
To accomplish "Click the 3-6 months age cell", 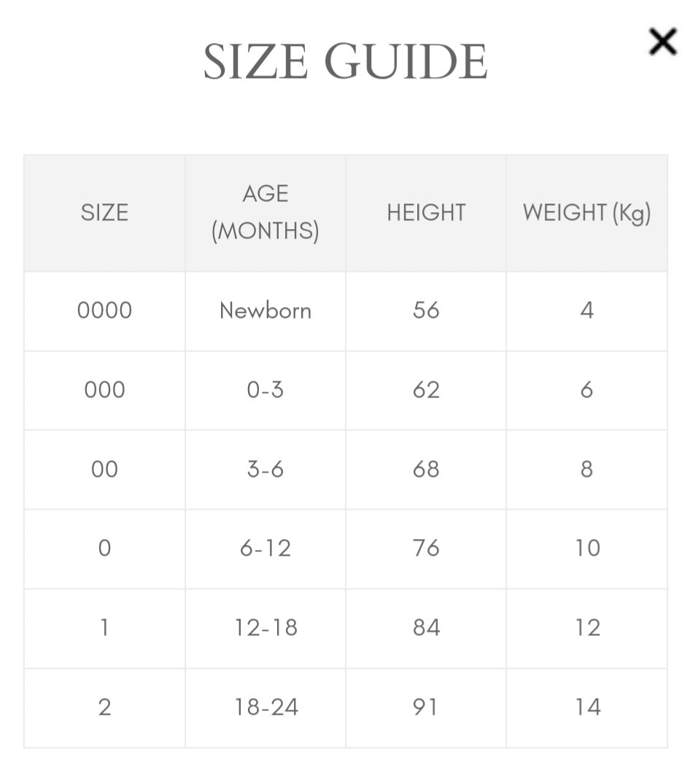I will (265, 470).
